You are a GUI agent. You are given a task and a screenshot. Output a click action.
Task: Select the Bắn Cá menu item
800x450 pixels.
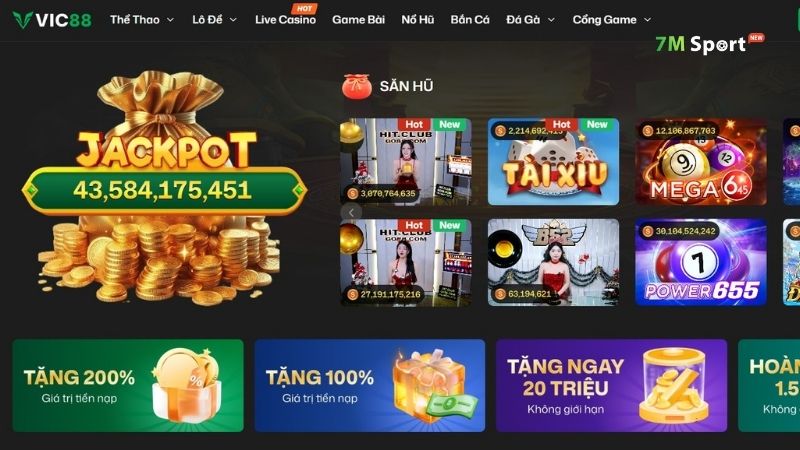(470, 20)
